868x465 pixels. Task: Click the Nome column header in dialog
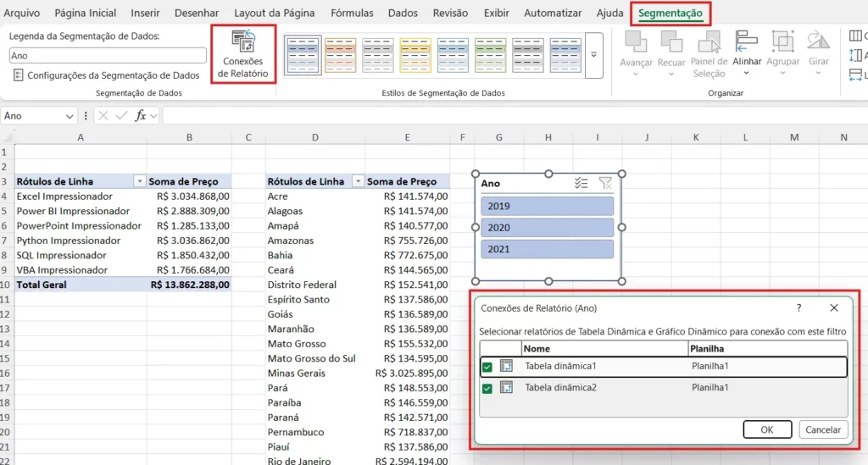pyautogui.click(x=604, y=348)
